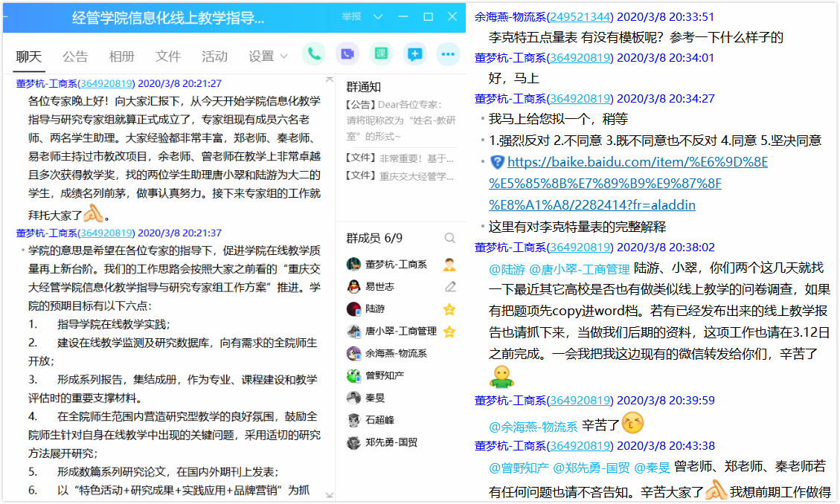
Task: Click the blue chat-plus icon
Action: 414,54
